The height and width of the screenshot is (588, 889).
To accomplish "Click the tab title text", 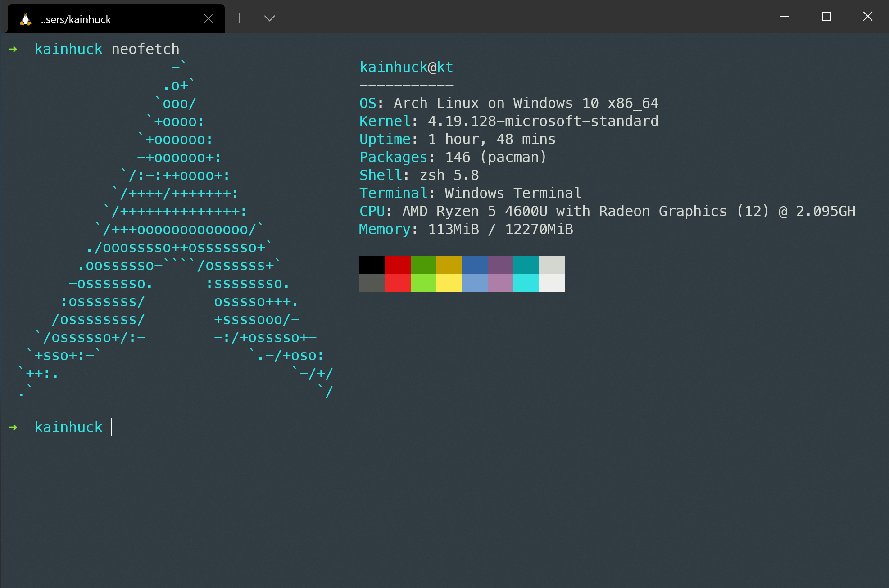I will tap(75, 19).
